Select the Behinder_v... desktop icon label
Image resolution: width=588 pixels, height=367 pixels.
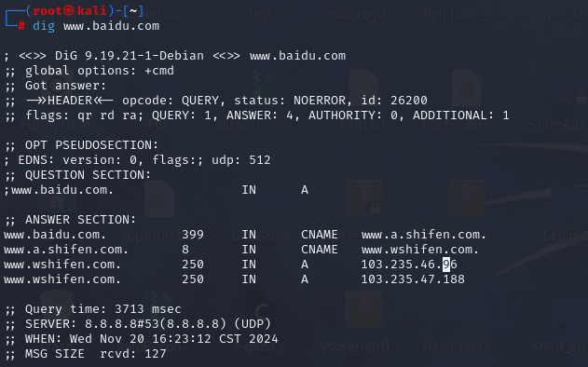(x=464, y=14)
